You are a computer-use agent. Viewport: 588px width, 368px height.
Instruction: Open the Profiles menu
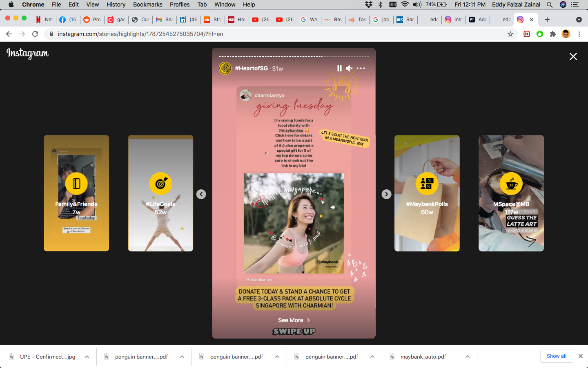coord(180,4)
